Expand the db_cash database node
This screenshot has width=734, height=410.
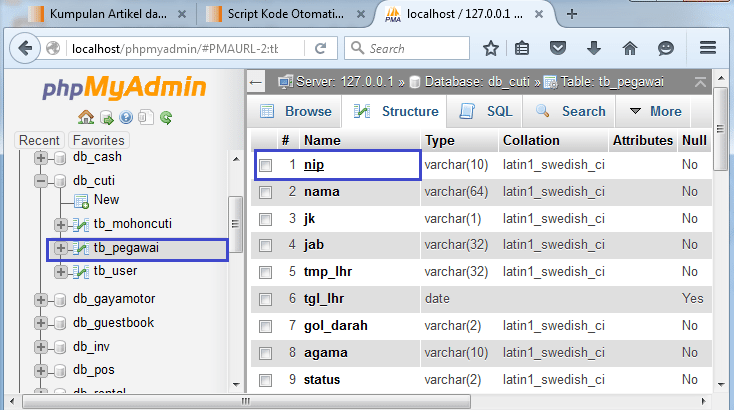point(41,158)
